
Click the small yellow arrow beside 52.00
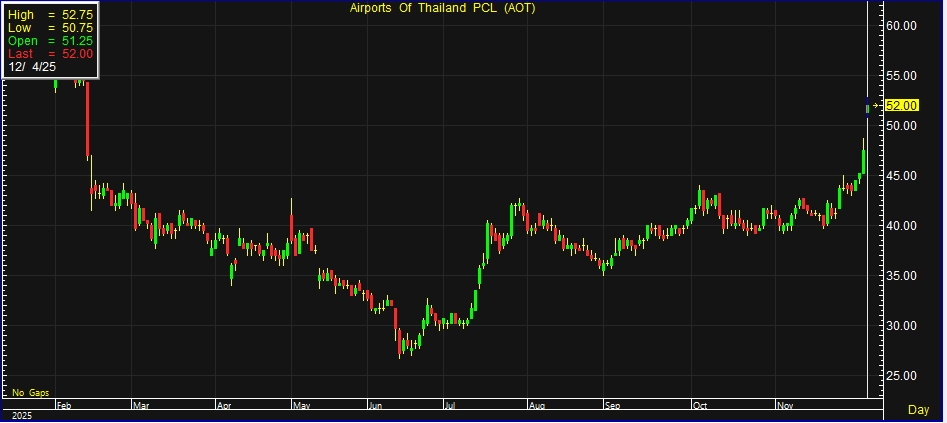coord(877,105)
